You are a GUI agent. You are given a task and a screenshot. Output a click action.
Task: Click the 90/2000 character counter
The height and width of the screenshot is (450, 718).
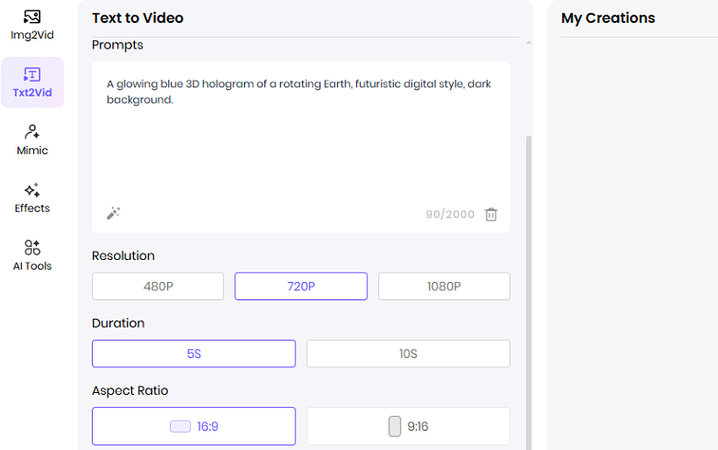point(450,214)
